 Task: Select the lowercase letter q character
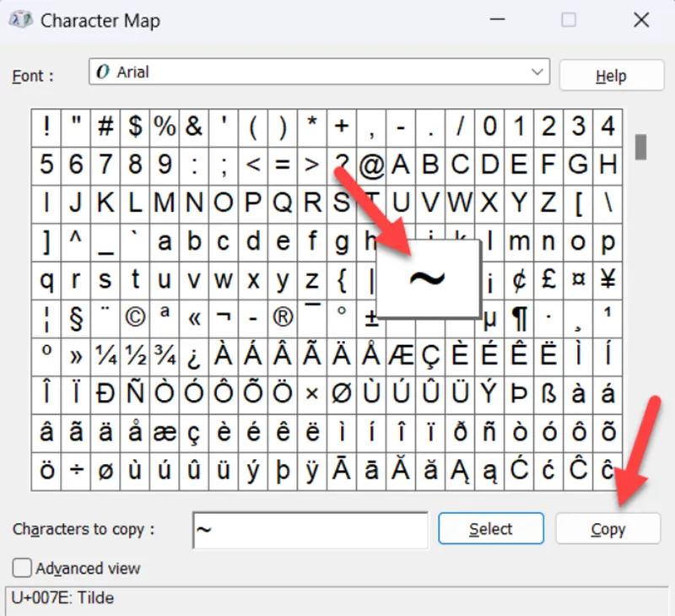46,281
